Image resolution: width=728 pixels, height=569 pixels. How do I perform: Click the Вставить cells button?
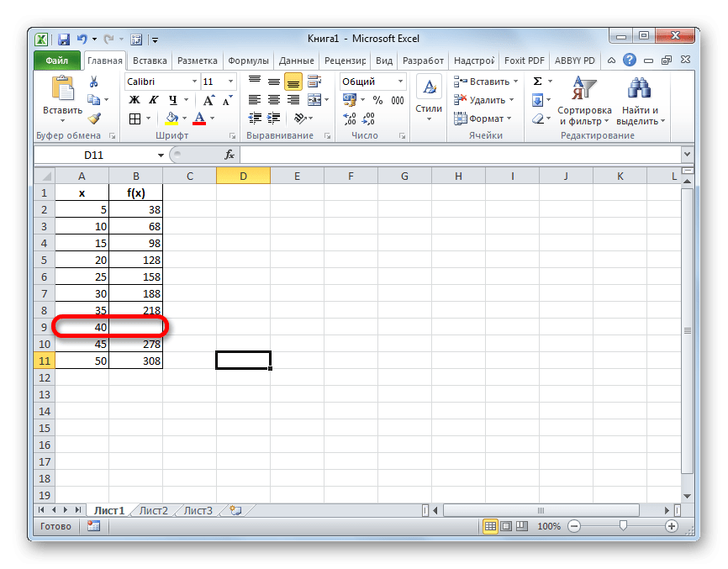pos(486,82)
